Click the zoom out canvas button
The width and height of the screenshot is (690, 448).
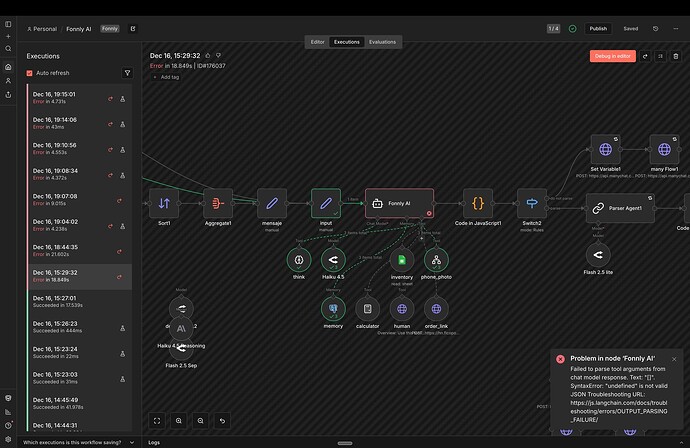point(200,421)
